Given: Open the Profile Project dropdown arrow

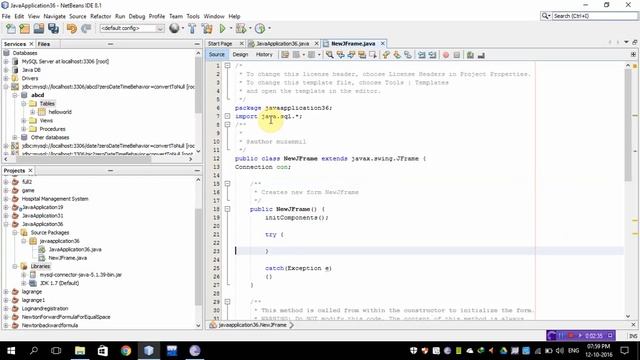Looking at the screenshot, I should (x=269, y=28).
